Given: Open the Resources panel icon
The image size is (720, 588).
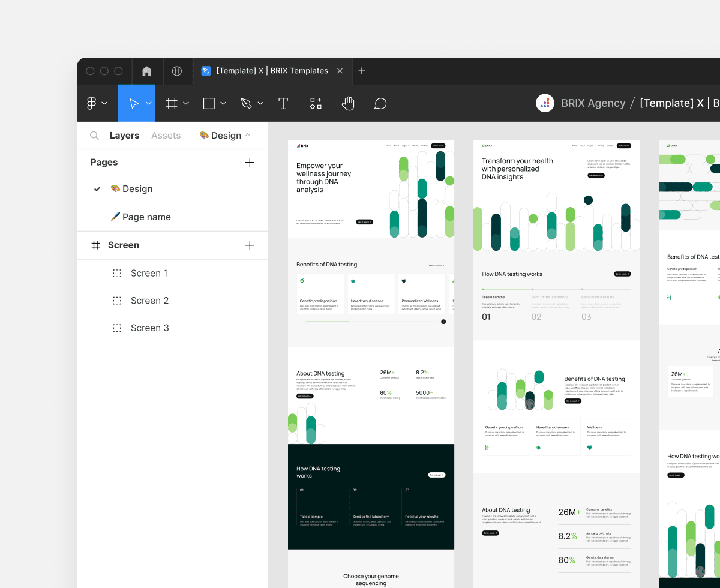Looking at the screenshot, I should tap(316, 103).
